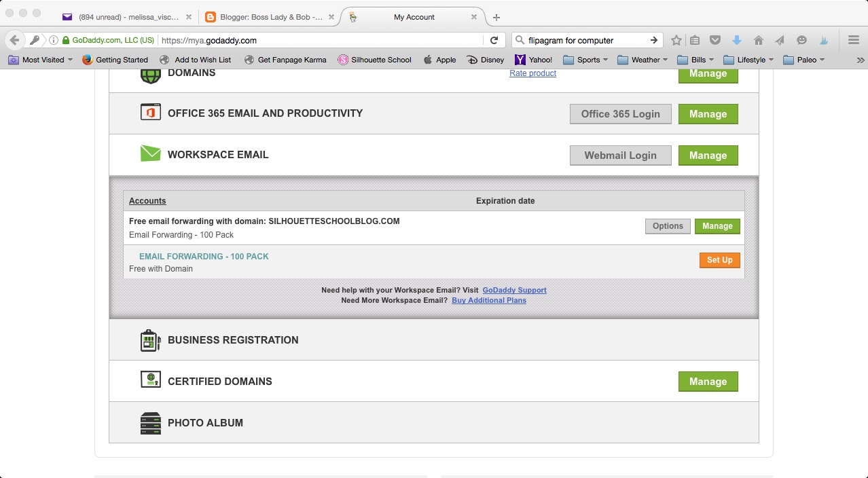The height and width of the screenshot is (478, 868).
Task: Click the Webmail Login button
Action: (621, 155)
